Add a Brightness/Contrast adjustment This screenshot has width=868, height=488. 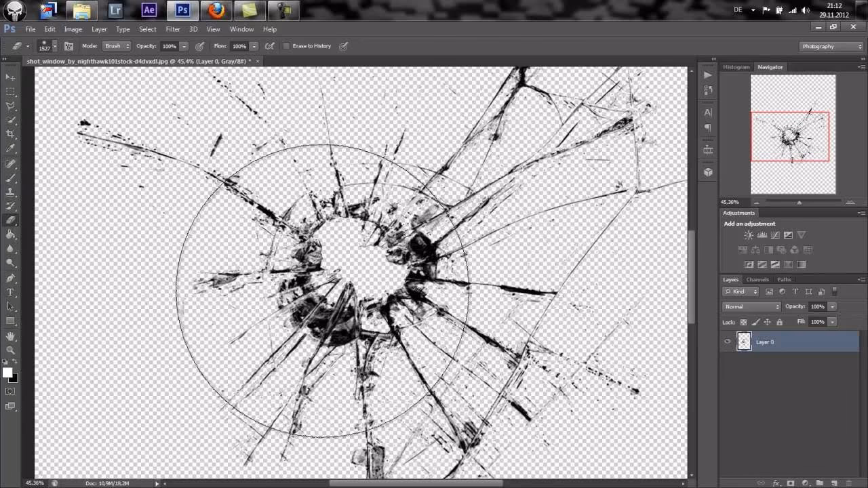(x=749, y=235)
